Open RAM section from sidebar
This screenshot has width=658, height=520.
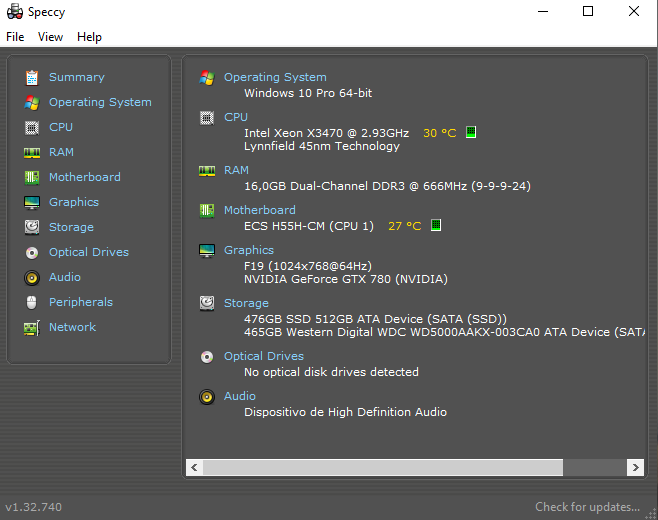click(61, 152)
